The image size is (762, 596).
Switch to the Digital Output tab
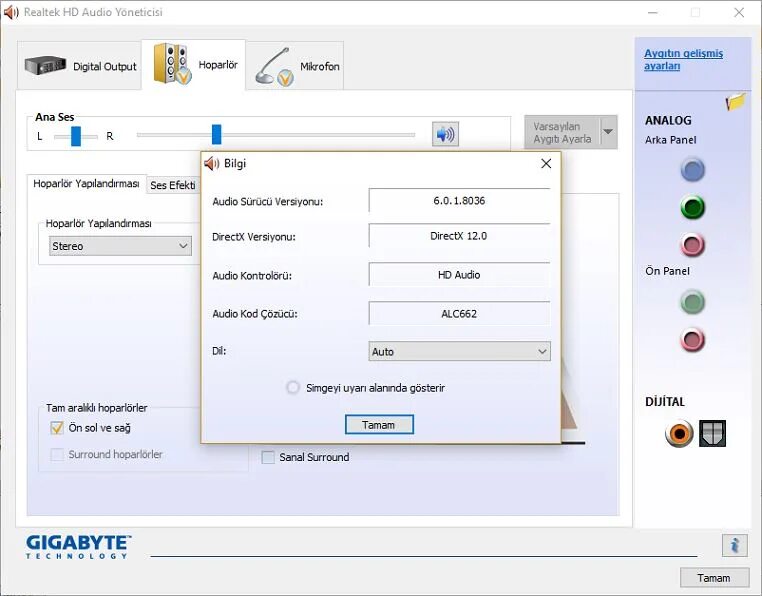[x=79, y=66]
